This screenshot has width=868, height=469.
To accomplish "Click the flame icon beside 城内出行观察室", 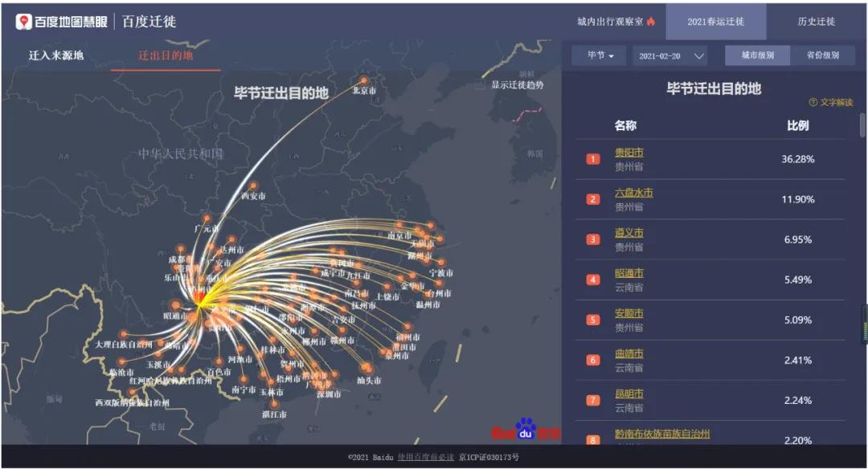I will tap(651, 22).
